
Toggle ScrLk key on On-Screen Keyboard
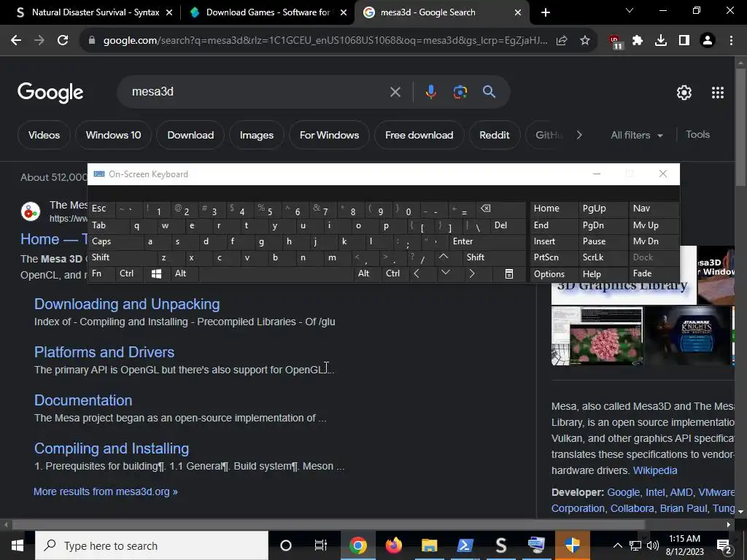[603, 257]
